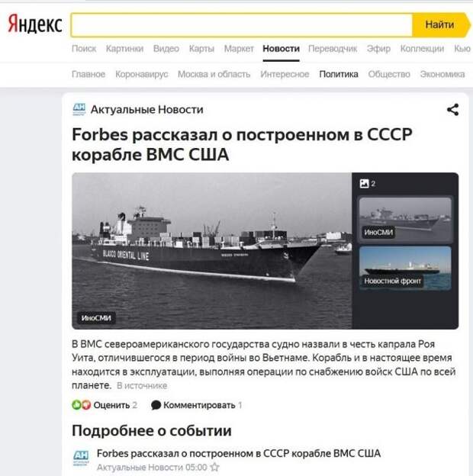
Task: Open the В источнике link
Action: pos(142,385)
